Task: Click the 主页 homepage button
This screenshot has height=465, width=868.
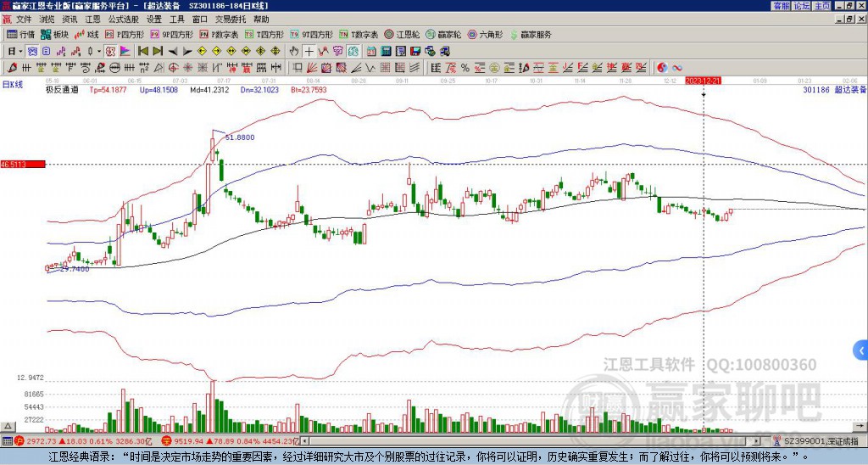Action: click(x=822, y=6)
